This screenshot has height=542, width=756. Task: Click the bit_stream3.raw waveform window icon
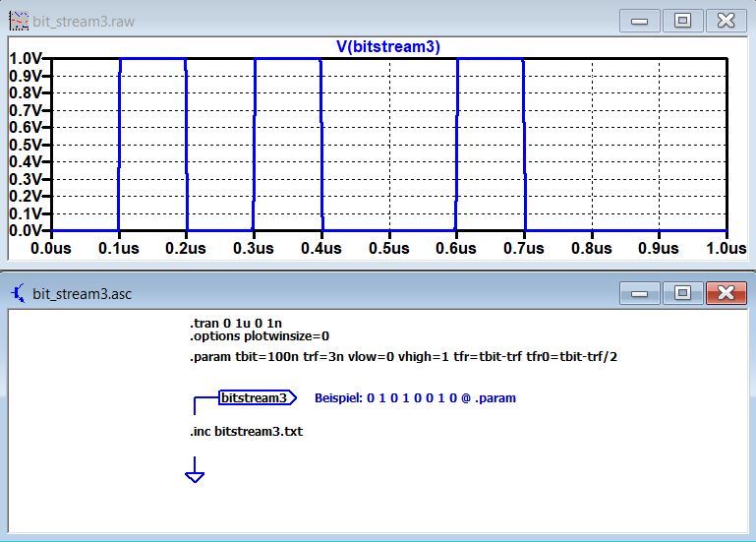[19, 21]
